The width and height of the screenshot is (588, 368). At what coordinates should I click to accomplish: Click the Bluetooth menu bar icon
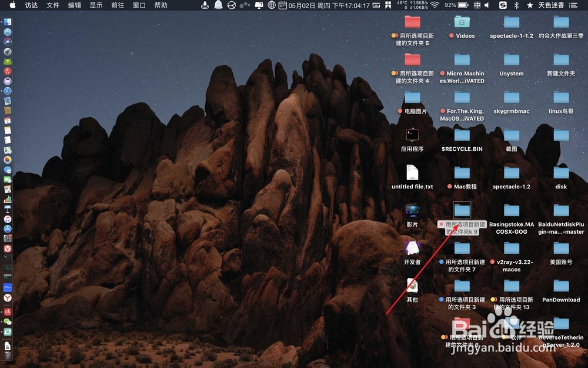516,5
